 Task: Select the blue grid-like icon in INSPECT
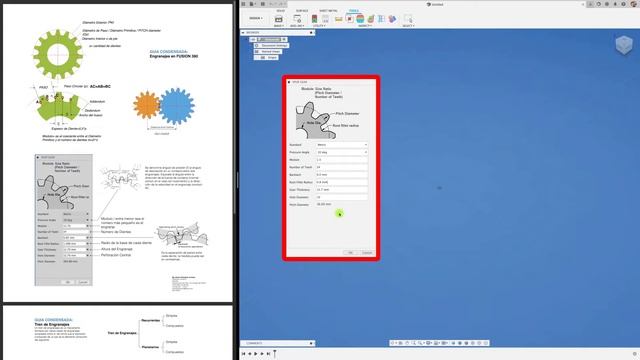(x=381, y=19)
